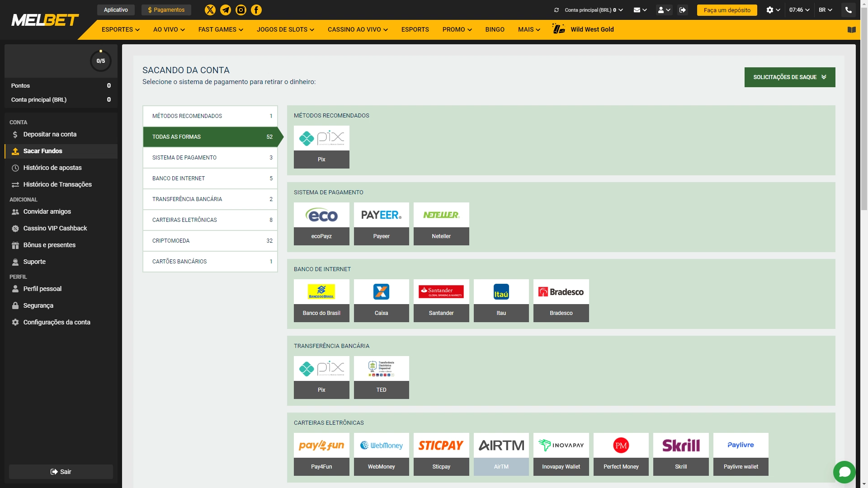Select the Paylivre wallet option

[741, 454]
